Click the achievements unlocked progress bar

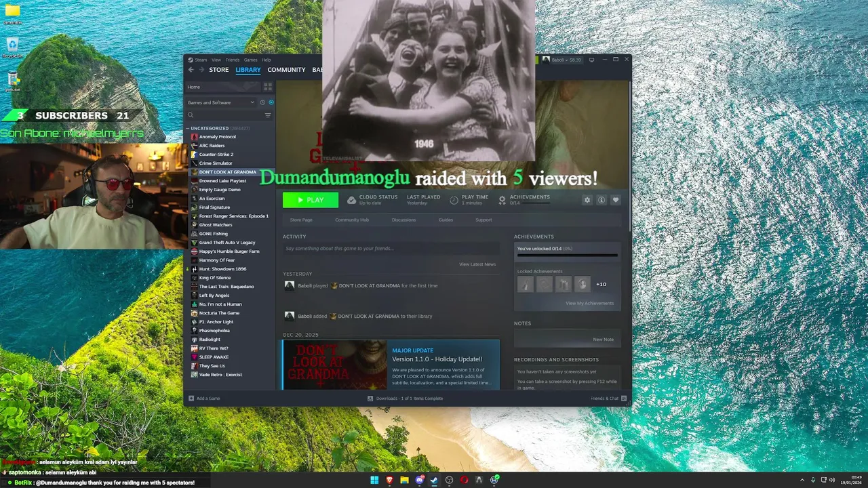point(568,256)
